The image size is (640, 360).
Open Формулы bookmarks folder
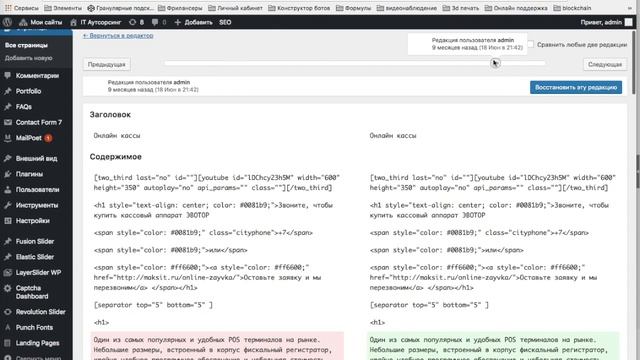coord(353,8)
